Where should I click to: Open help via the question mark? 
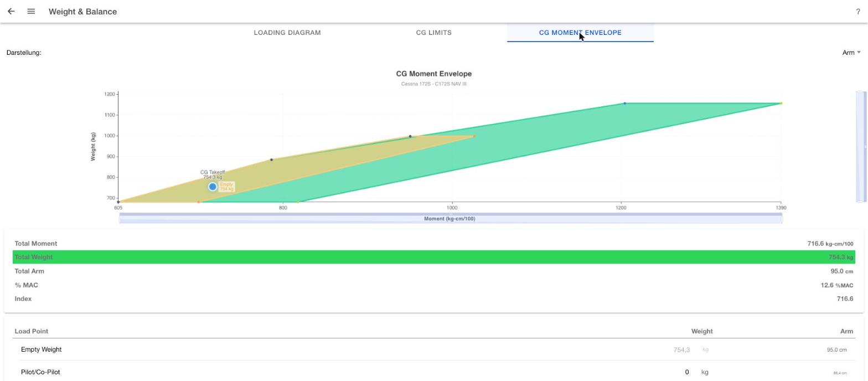pos(857,12)
